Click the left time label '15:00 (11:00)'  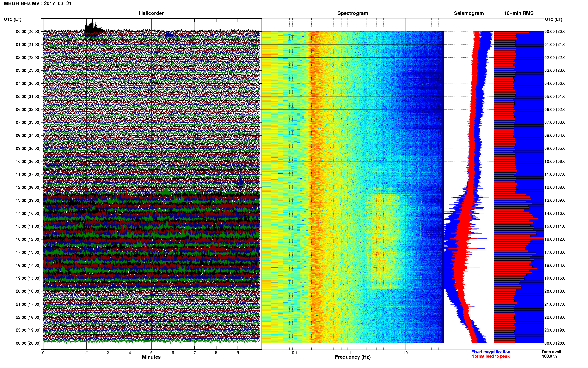point(28,226)
